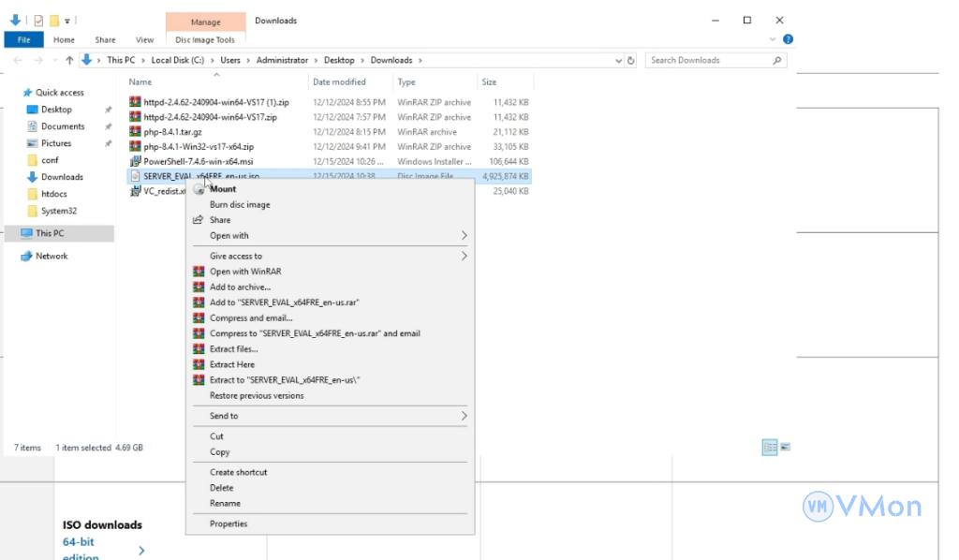Open htdocs folder in Quick access
The height and width of the screenshot is (560, 959).
pos(52,194)
